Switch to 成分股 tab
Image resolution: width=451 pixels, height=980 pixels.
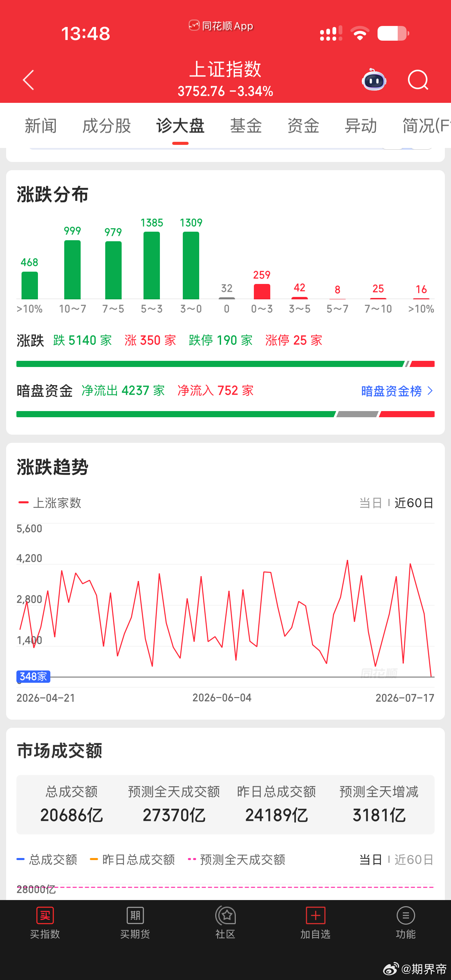tap(107, 125)
